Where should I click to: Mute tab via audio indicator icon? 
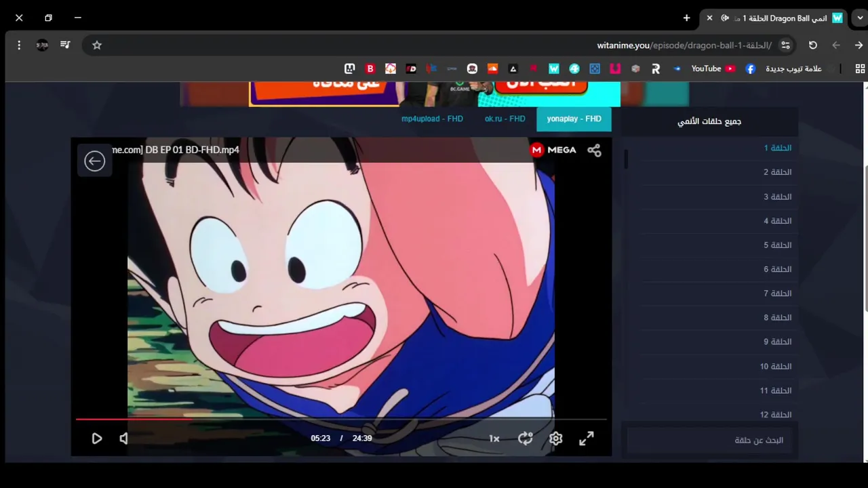point(725,18)
